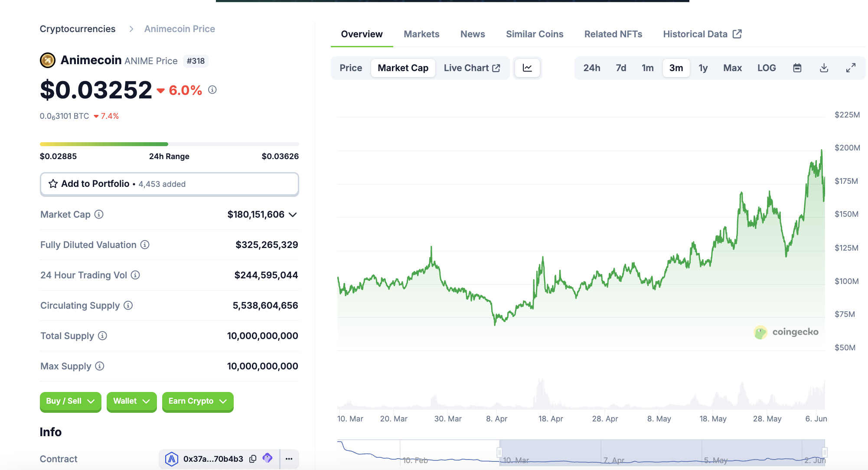Click the Circulating Supply info icon
868x470 pixels.
pos(128,305)
